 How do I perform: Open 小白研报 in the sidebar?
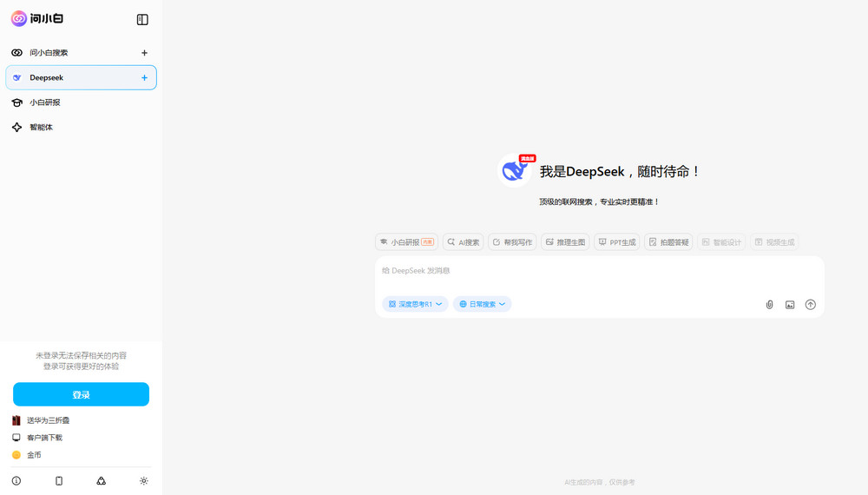(81, 102)
